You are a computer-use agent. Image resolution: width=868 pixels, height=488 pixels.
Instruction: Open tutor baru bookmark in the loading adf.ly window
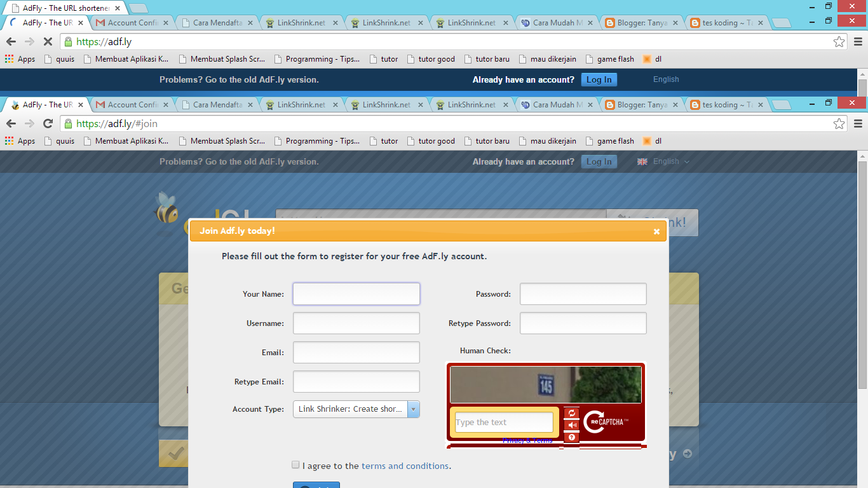tap(486, 59)
